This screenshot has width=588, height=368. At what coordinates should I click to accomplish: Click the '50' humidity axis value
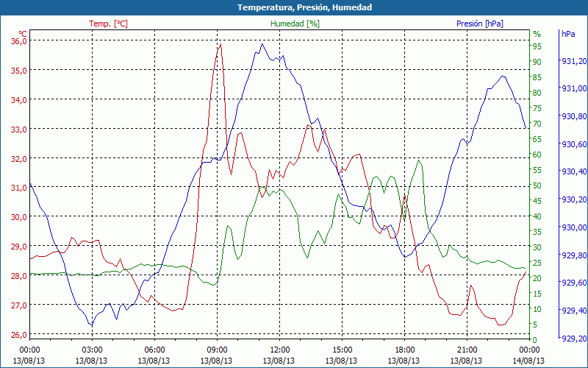(x=537, y=185)
